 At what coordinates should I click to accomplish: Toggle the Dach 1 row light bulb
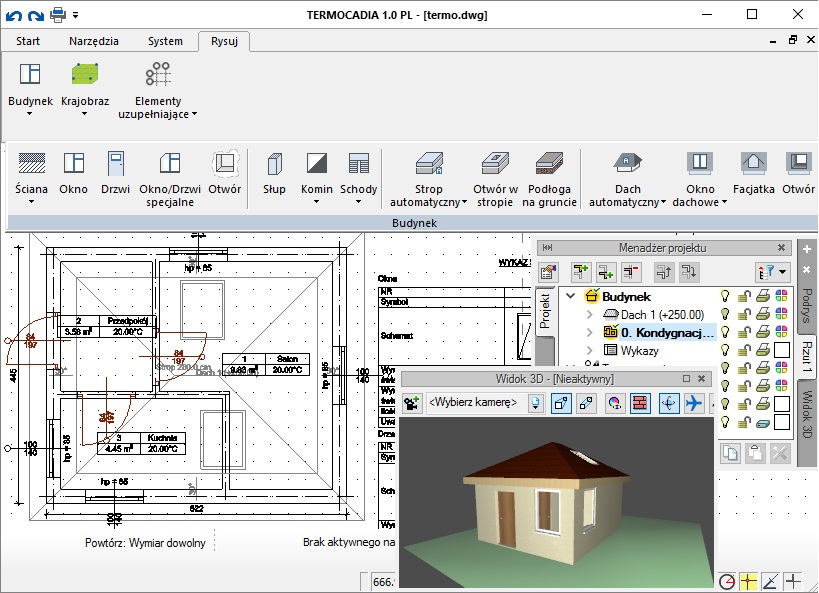tap(725, 313)
